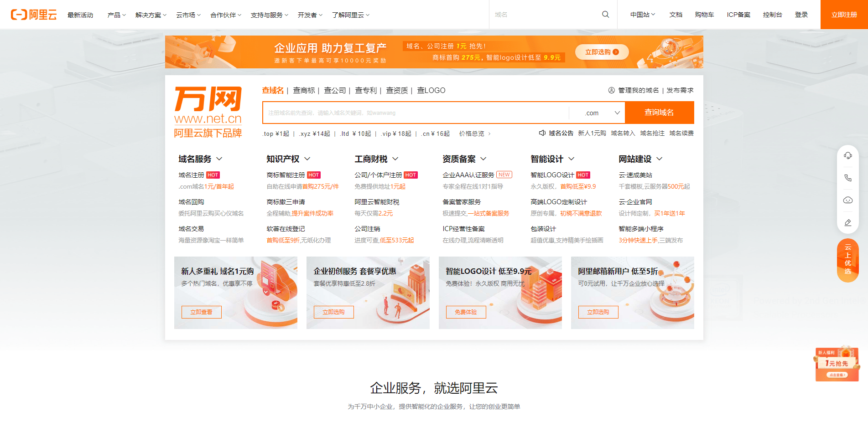Expand the 合作伙伴 menu
Viewport: 868px width, 427px height.
226,15
